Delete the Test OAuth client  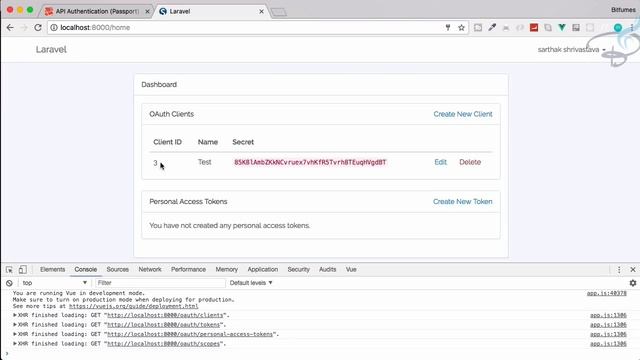tap(470, 162)
